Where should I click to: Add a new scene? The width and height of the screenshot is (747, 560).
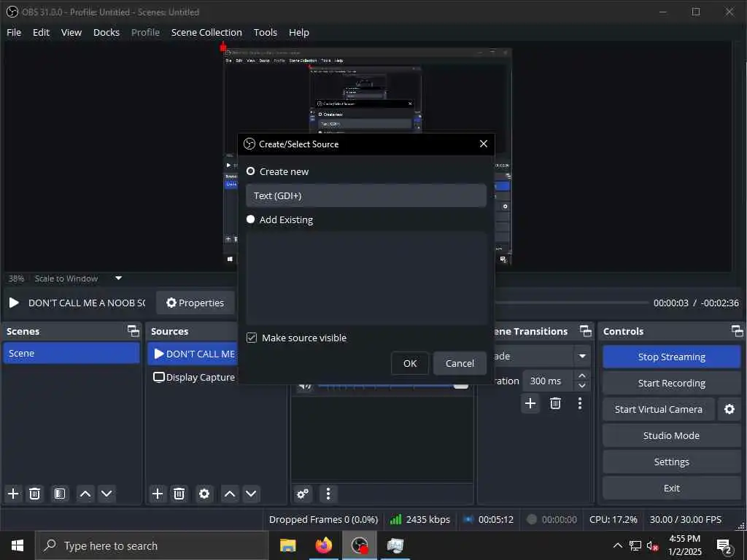13,494
